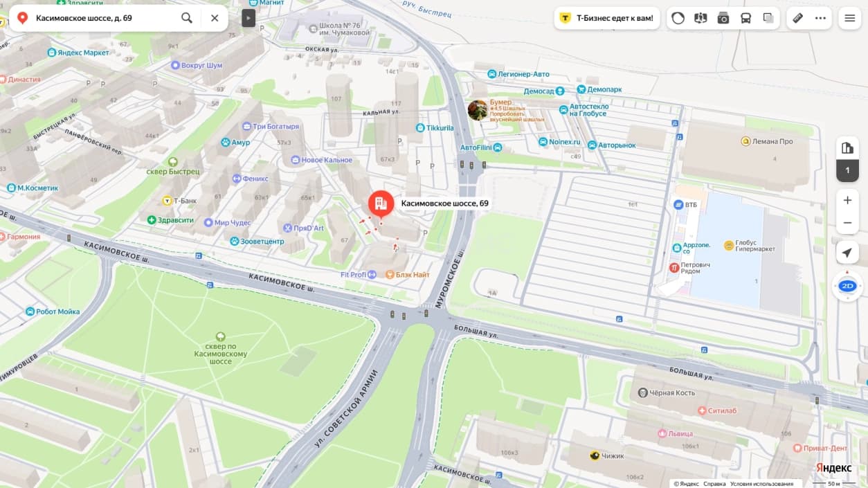Click the Здравсити pharmacy marker

pyautogui.click(x=152, y=220)
